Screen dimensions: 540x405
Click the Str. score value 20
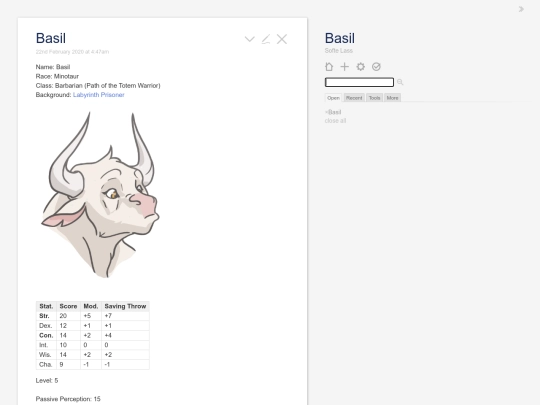tap(63, 316)
